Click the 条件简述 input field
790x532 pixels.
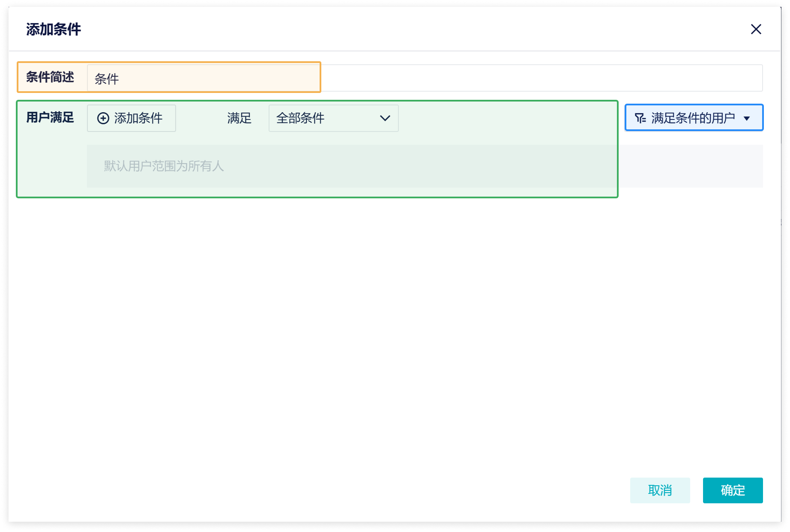coord(425,78)
